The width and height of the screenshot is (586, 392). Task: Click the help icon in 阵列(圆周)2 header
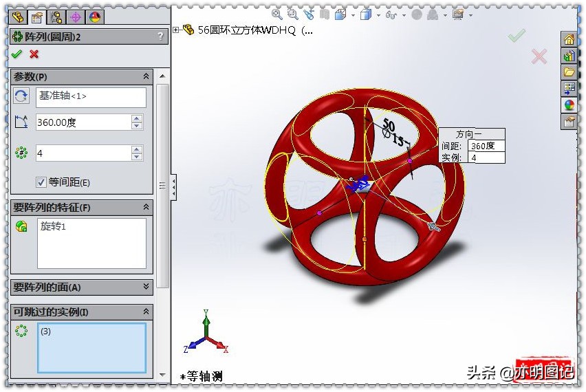(160, 36)
